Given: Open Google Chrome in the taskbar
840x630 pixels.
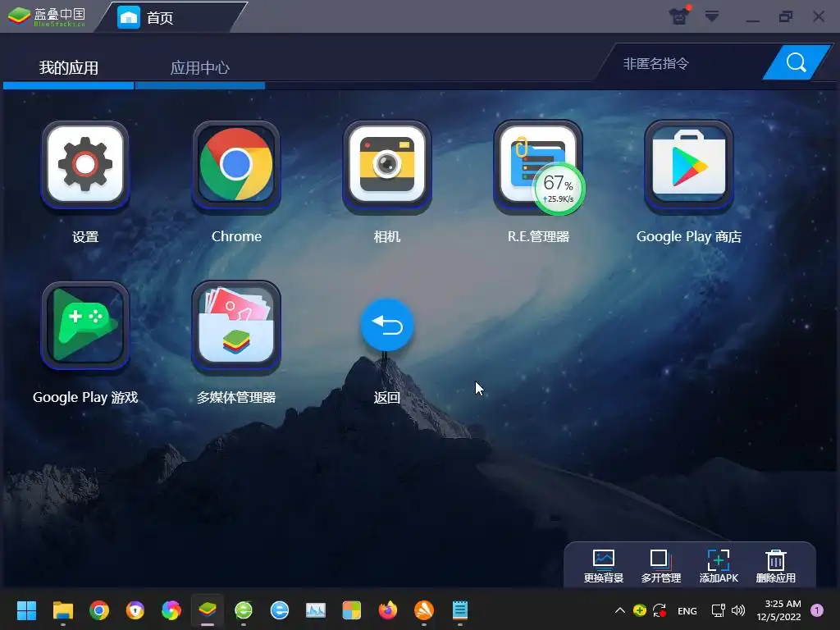Looking at the screenshot, I should click(x=99, y=610).
